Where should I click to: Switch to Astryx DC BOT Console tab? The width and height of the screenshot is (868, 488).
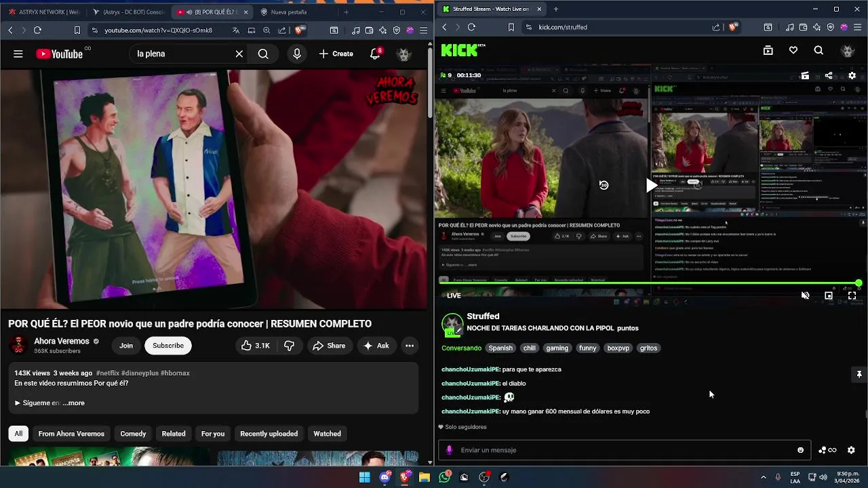[x=129, y=12]
